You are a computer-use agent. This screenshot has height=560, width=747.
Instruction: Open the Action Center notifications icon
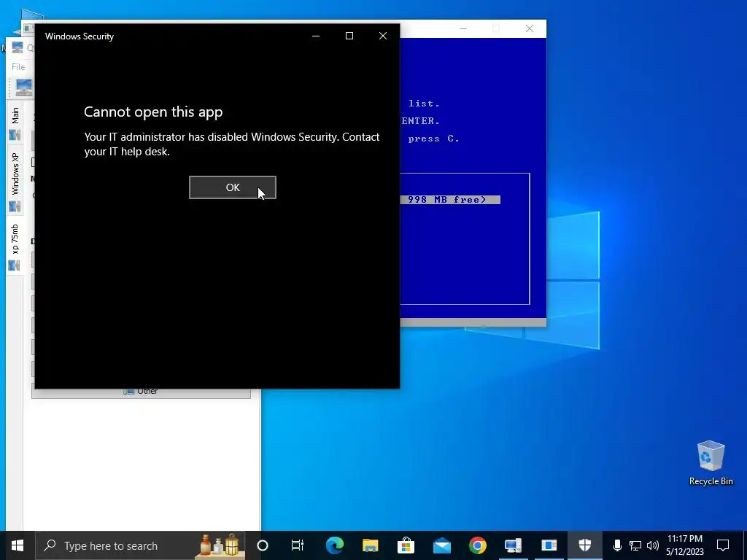723,545
